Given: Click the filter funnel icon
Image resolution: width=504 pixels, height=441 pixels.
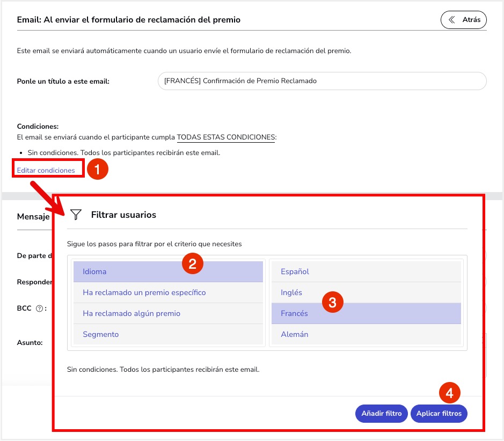Looking at the screenshot, I should coord(76,214).
